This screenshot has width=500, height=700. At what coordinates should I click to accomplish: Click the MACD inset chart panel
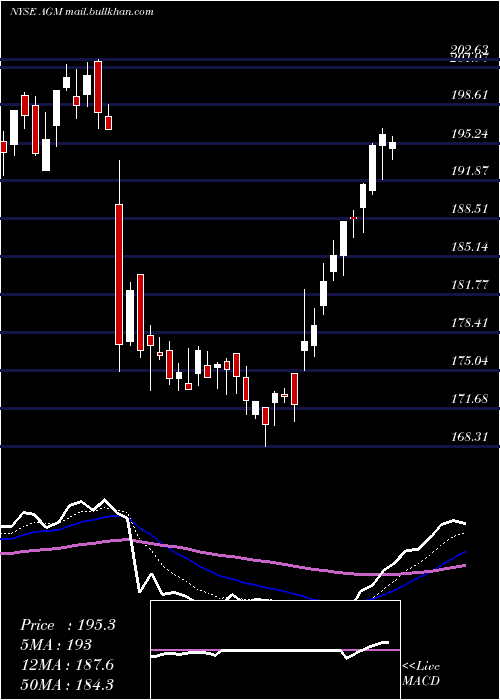[x=275, y=650]
